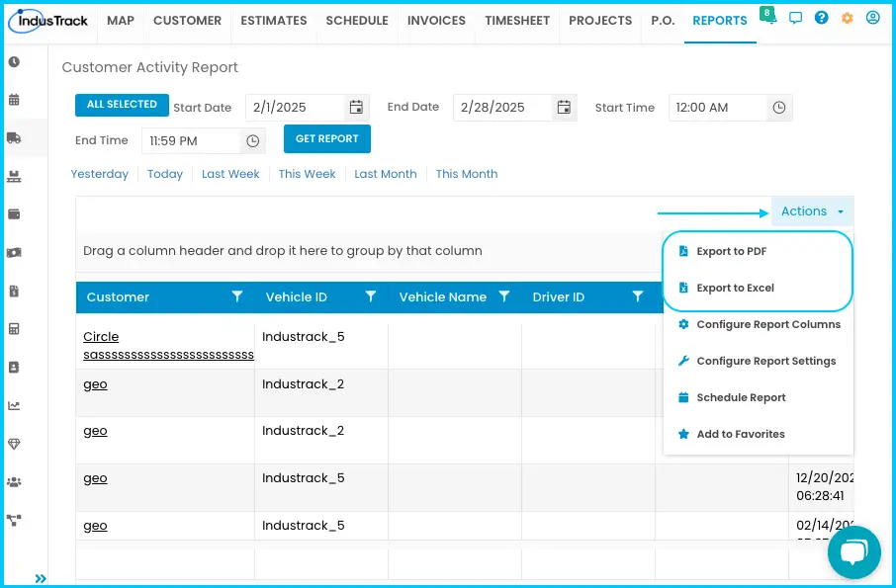Open the Actions dropdown
Screen dimensions: 896x588
[x=812, y=211]
